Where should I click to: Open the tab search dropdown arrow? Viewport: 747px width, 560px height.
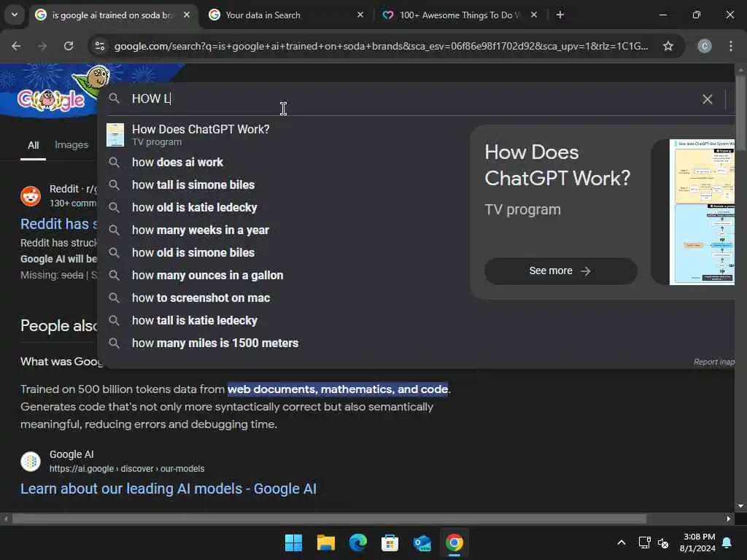pos(15,15)
